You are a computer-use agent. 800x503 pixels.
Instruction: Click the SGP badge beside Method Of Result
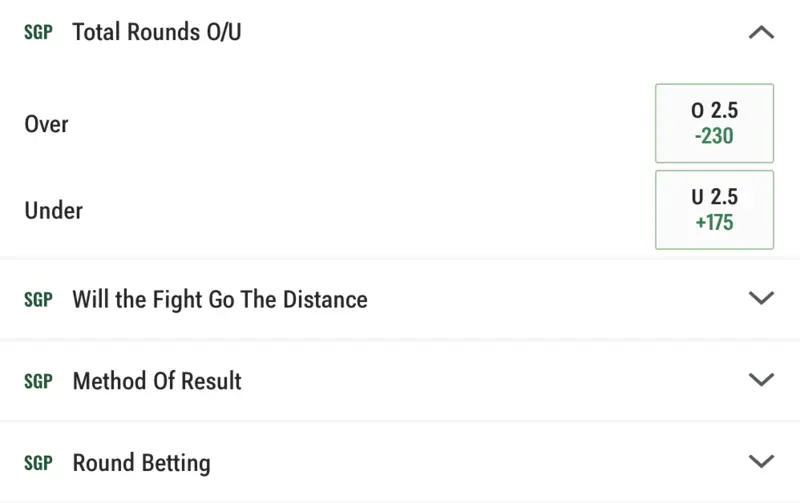pos(38,381)
